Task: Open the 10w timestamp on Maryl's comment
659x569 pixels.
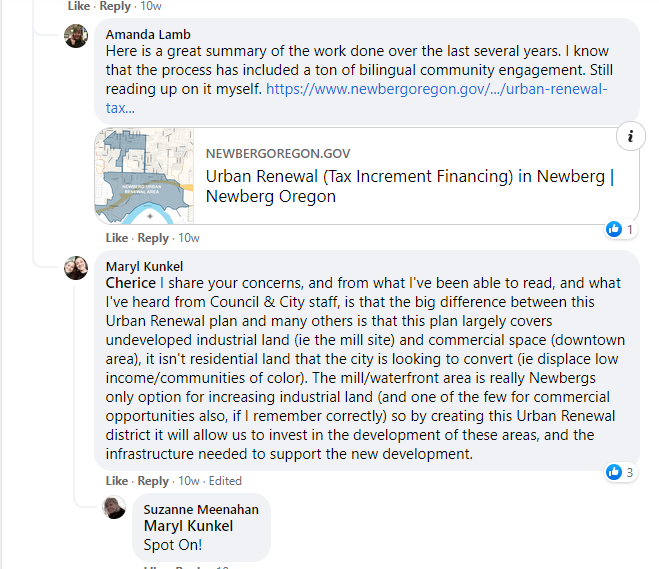Action: click(x=189, y=481)
